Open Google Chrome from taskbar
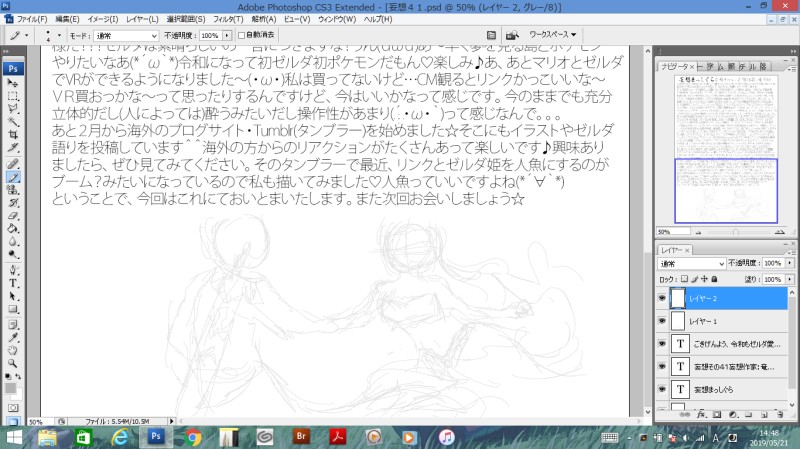 tap(193, 437)
